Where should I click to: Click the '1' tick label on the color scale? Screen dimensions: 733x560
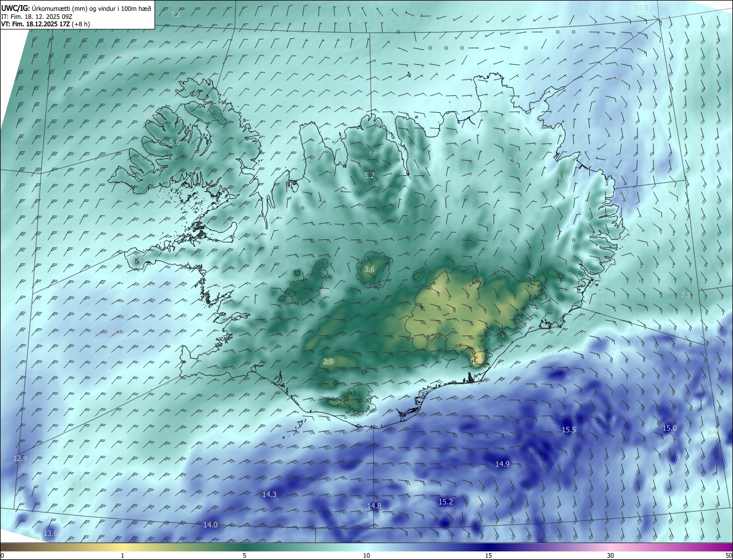pyautogui.click(x=123, y=555)
